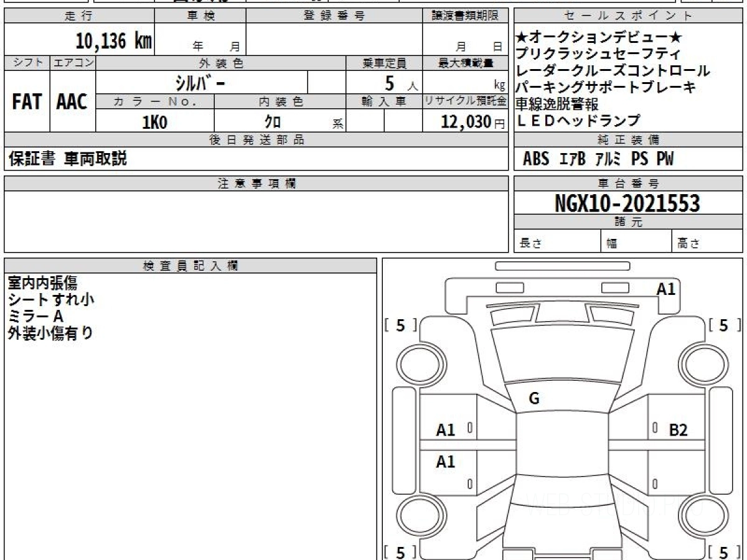Screen dimensions: 747x560
Task: Click the 長さ dimension cell
Action: (557, 242)
